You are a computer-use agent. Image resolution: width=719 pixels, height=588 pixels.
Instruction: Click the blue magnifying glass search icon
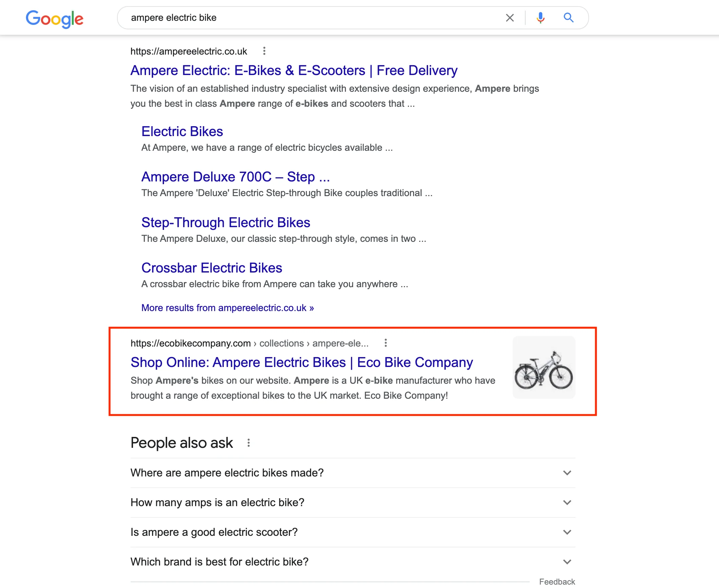[569, 18]
